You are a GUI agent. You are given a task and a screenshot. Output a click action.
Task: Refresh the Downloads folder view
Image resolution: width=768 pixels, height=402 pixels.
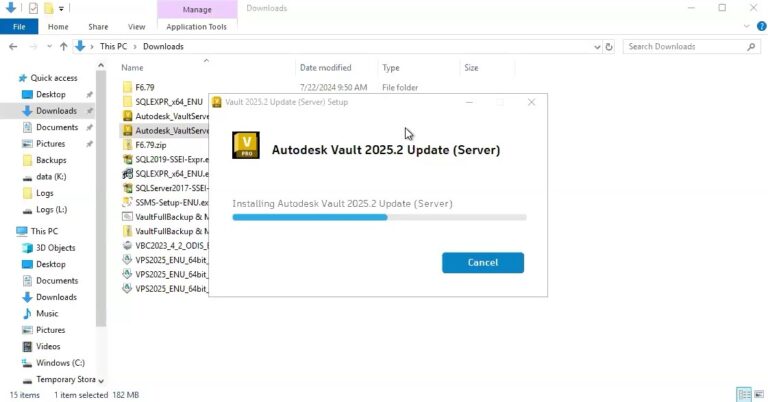click(x=609, y=47)
